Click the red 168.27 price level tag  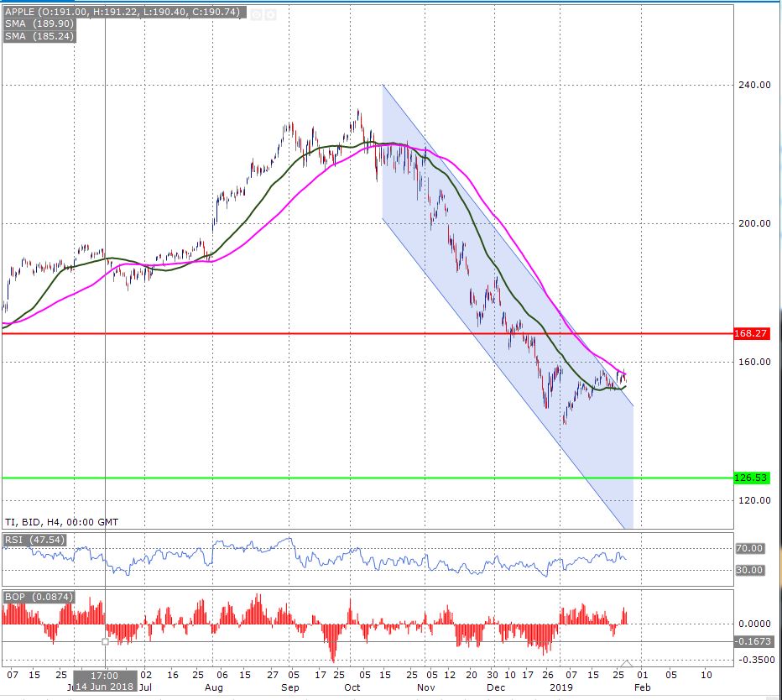[751, 333]
